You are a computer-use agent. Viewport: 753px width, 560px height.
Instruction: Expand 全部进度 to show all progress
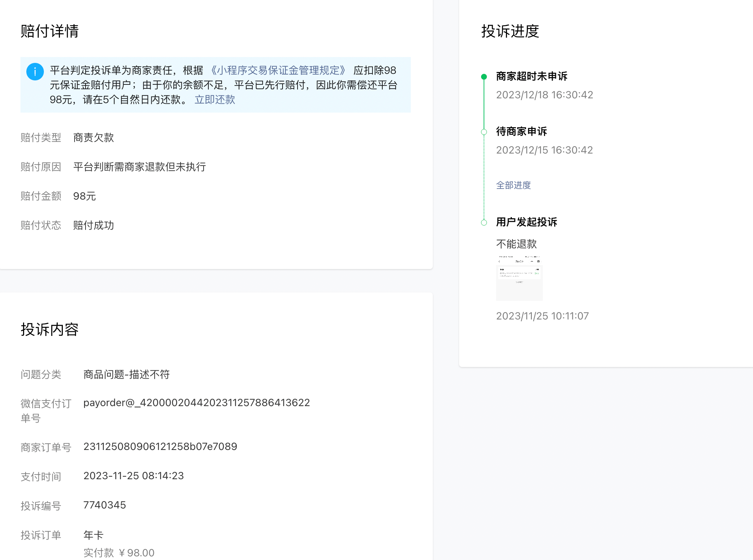[513, 185]
